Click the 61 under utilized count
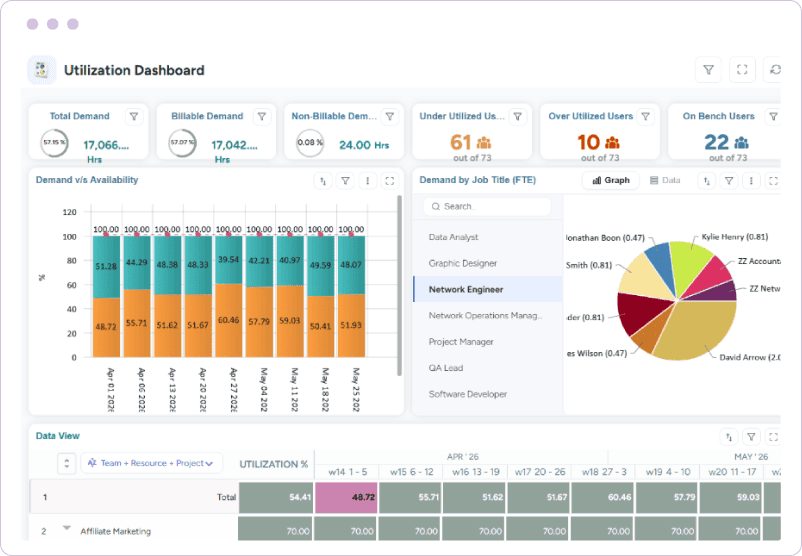Viewport: 802px width, 556px height. point(460,142)
